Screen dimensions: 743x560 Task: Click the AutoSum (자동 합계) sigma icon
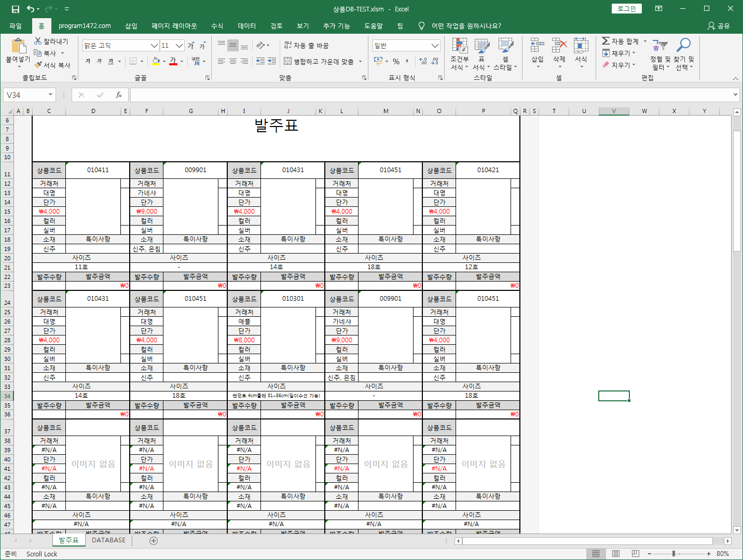606,41
